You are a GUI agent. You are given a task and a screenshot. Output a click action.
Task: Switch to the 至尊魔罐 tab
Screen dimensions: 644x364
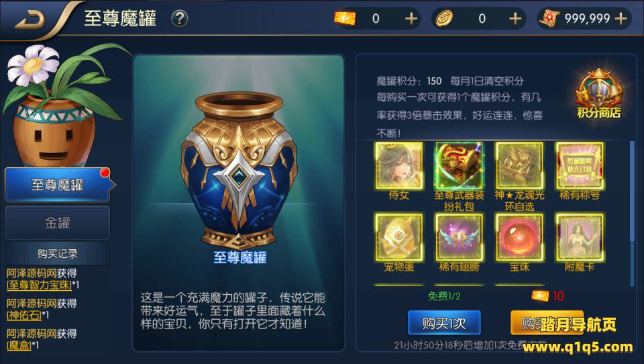58,185
